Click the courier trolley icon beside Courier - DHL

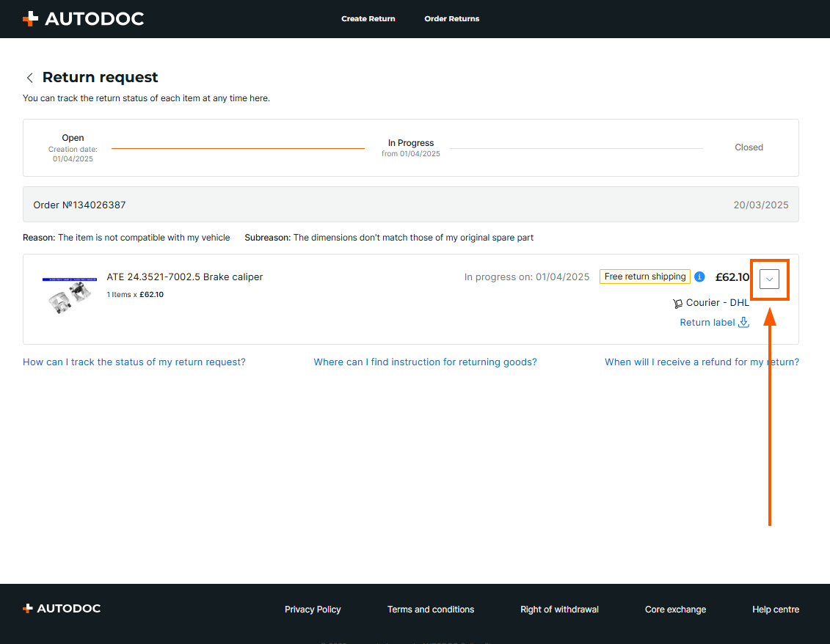pyautogui.click(x=677, y=303)
